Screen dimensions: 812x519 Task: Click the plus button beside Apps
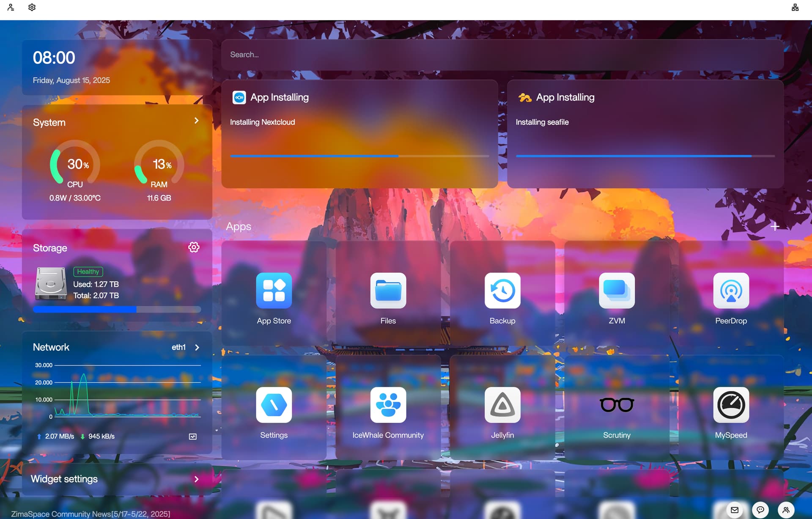tap(775, 227)
